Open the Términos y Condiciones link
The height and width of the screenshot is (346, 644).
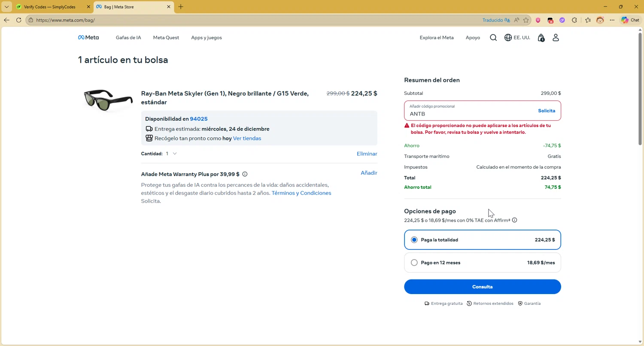tap(301, 193)
